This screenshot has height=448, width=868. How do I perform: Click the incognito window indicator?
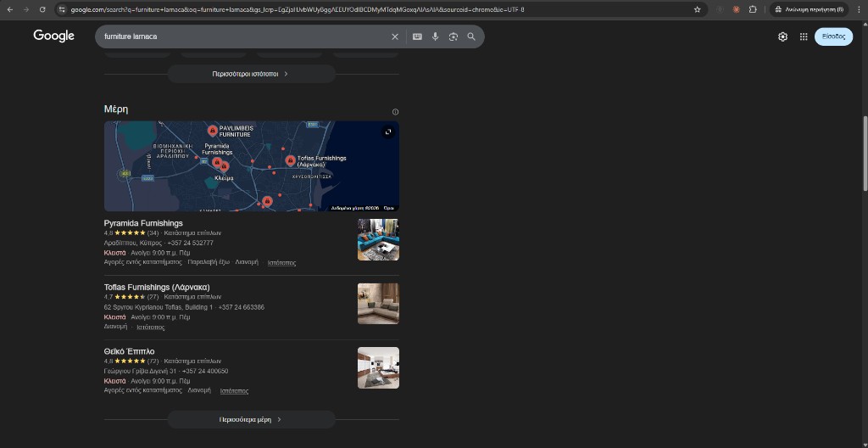[x=809, y=9]
